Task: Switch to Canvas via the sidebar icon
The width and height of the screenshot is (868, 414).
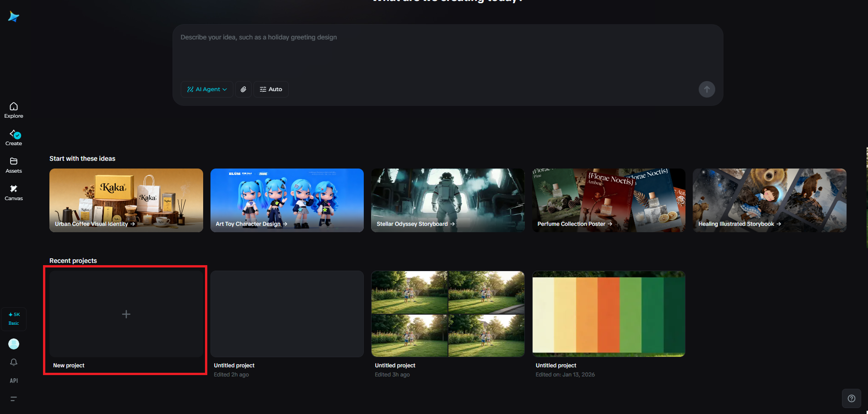Action: 13,192
